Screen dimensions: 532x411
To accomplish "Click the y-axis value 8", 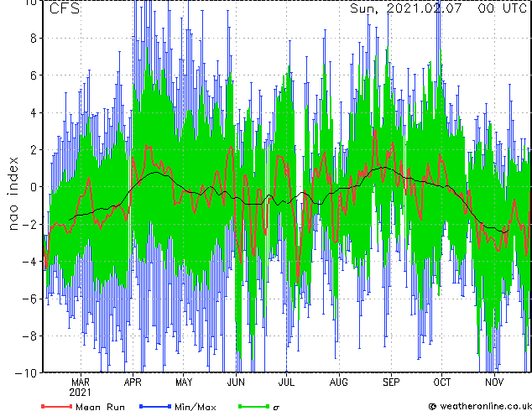I will (x=34, y=39).
